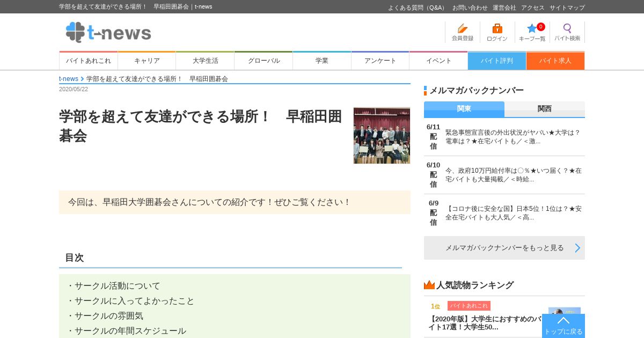Image resolution: width=644 pixels, height=338 pixels.
Task: Open the 学業 menu
Action: coord(322,61)
